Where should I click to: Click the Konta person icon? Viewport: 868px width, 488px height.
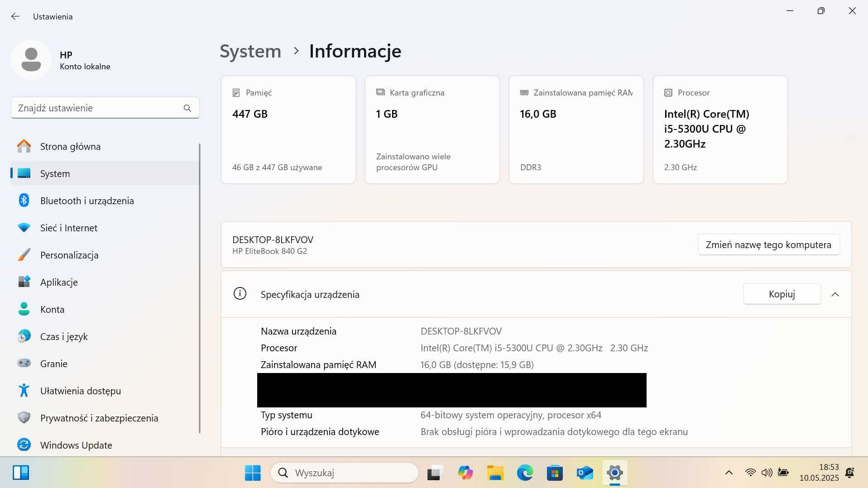coord(24,309)
